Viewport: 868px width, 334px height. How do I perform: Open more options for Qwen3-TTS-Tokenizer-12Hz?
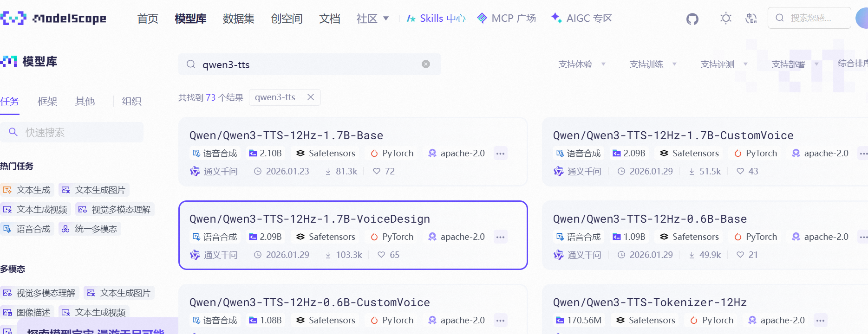(x=821, y=320)
